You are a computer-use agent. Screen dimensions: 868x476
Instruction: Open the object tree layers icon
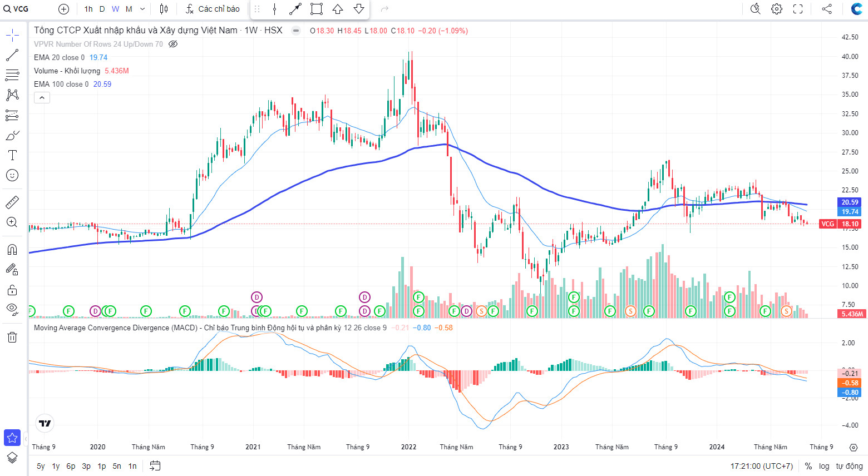click(12, 458)
